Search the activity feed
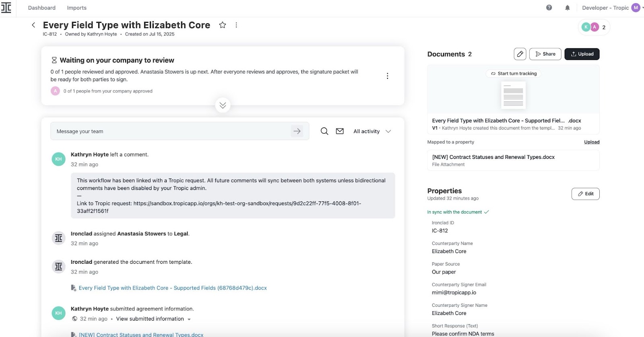The image size is (644, 337). (324, 131)
